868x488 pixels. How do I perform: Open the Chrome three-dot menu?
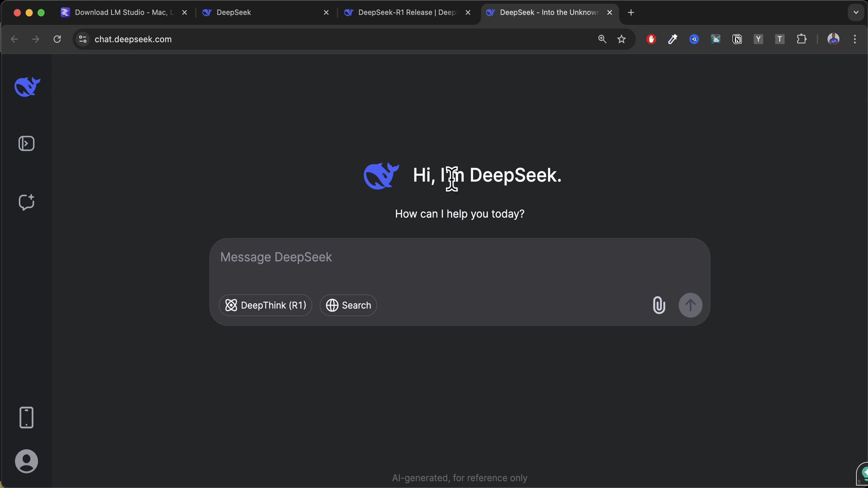(x=854, y=39)
